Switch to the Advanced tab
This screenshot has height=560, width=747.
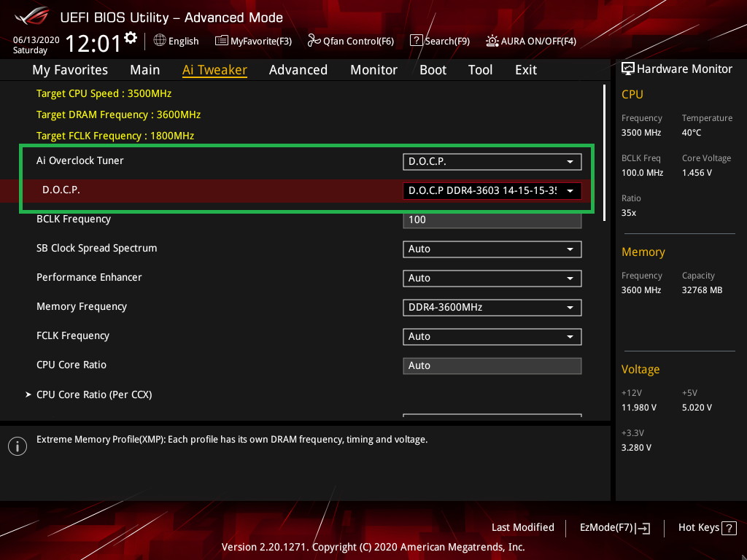(298, 70)
